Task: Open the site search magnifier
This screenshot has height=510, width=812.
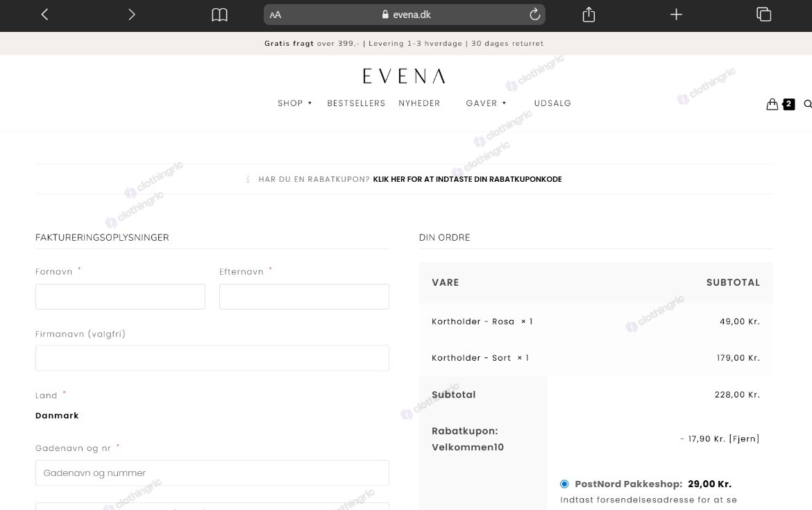Action: click(807, 104)
